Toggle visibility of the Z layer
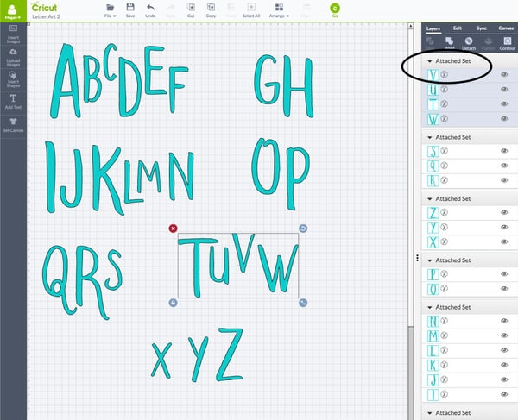Screen dimensions: 518x420 click(x=503, y=213)
